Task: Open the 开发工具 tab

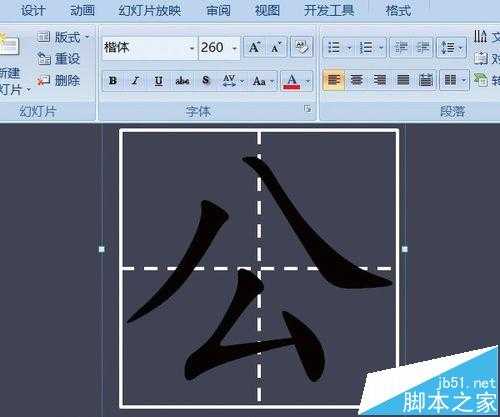Action: 329,10
